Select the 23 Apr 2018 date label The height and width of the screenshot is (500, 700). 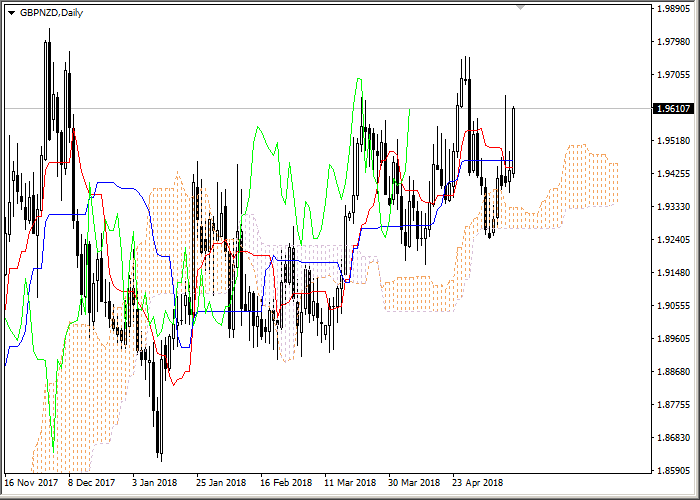[x=477, y=481]
